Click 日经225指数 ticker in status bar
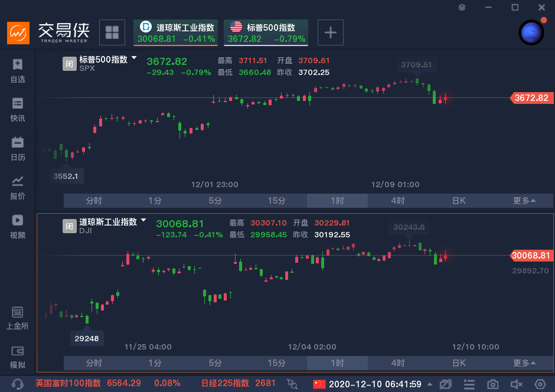 click(x=238, y=383)
